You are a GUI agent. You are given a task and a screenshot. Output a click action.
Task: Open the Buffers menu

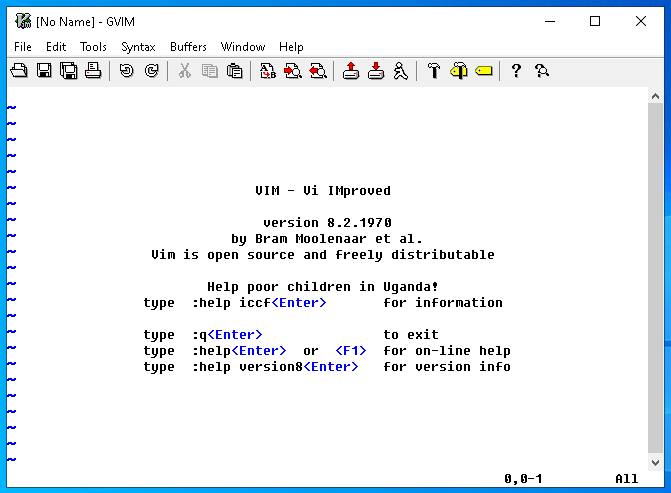(188, 47)
